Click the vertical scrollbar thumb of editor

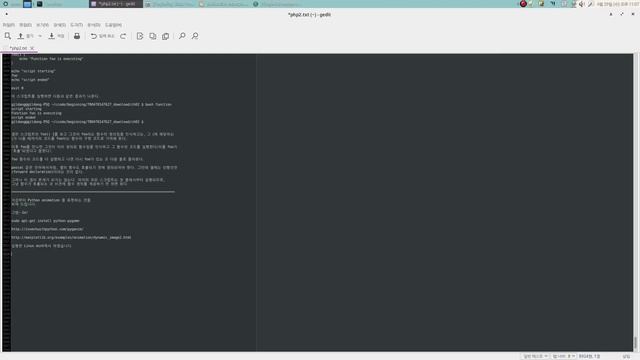pyautogui.click(x=635, y=342)
